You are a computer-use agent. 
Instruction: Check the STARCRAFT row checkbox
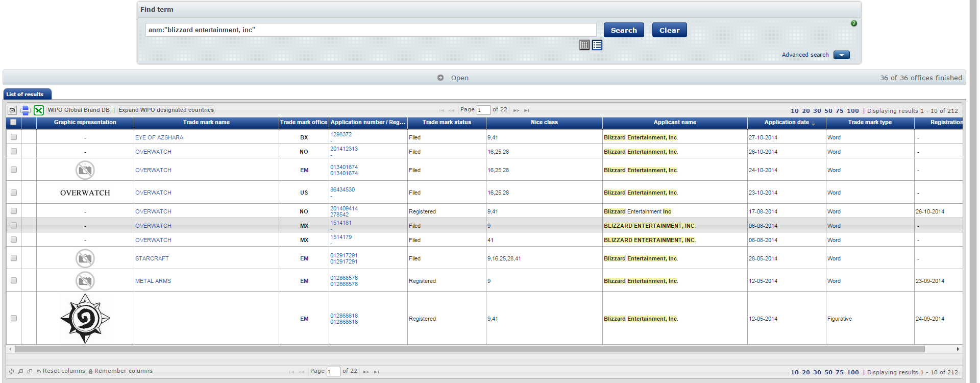click(14, 258)
